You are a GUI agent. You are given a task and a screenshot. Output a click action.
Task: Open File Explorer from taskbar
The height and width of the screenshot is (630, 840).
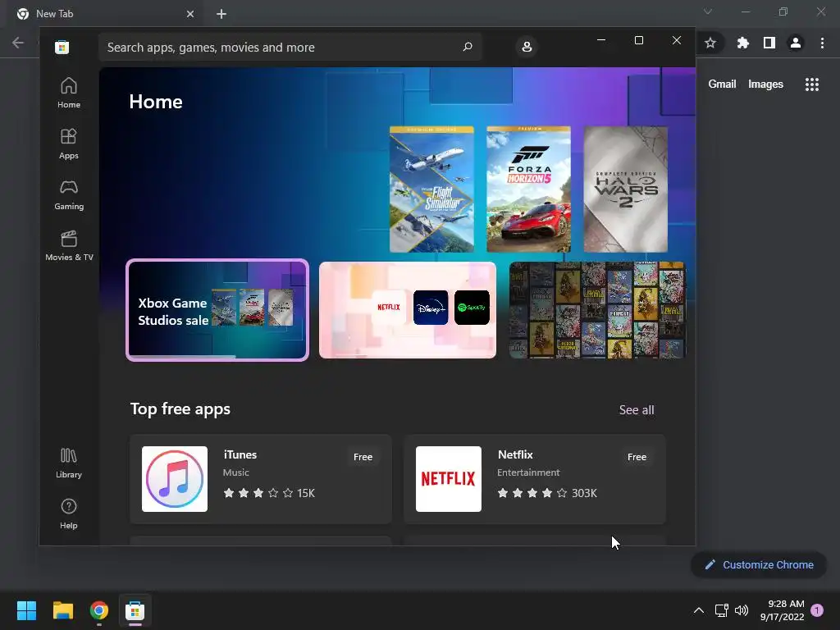click(x=62, y=610)
